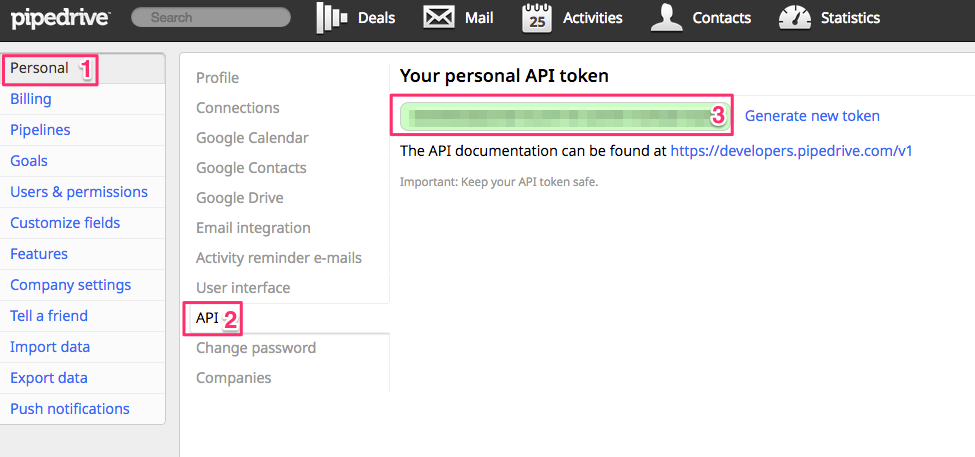975x457 pixels.
Task: Open the Import data page
Action: coord(50,347)
